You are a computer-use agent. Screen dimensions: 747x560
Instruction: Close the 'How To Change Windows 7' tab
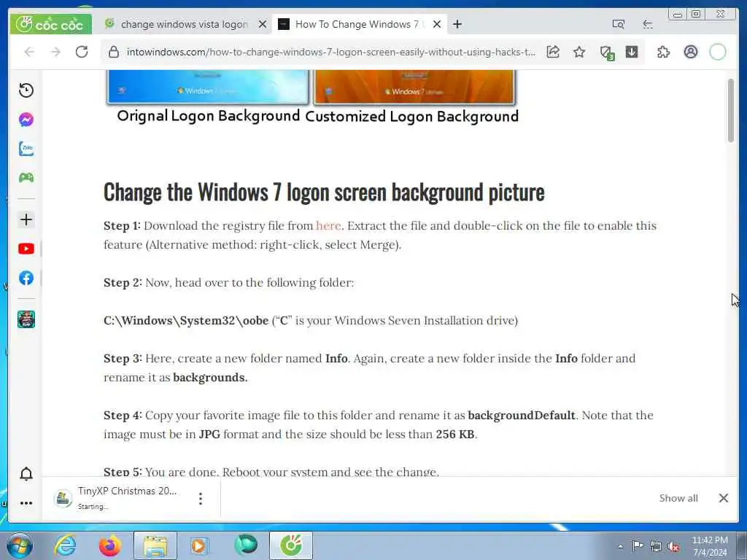point(437,24)
